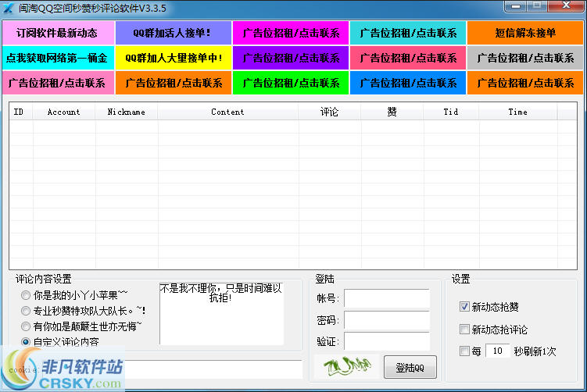The width and height of the screenshot is (587, 392).
Task: Click the 评论 column header
Action: pyautogui.click(x=329, y=112)
